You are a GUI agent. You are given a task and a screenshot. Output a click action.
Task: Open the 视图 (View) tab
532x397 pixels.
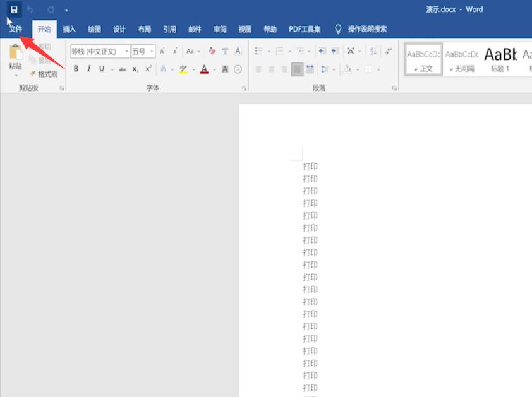(x=245, y=29)
